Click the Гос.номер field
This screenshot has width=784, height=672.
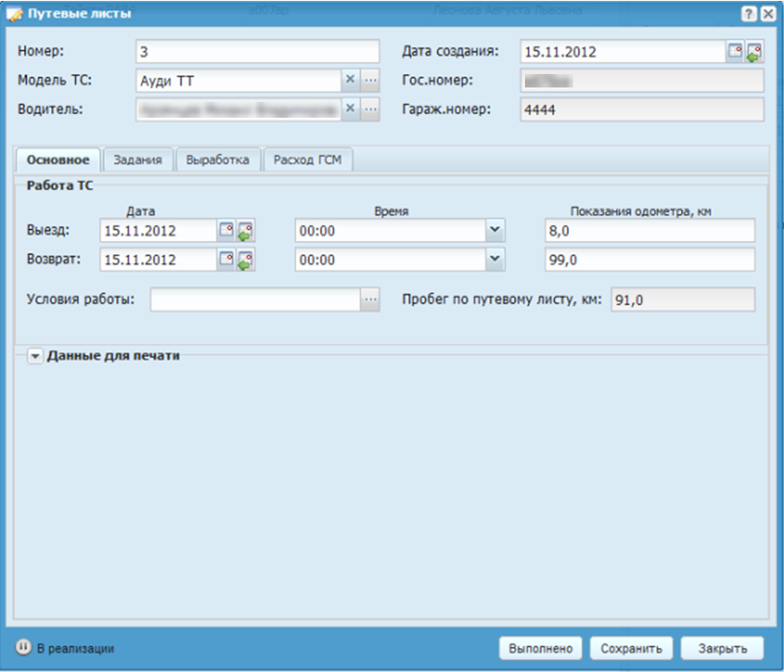(642, 80)
